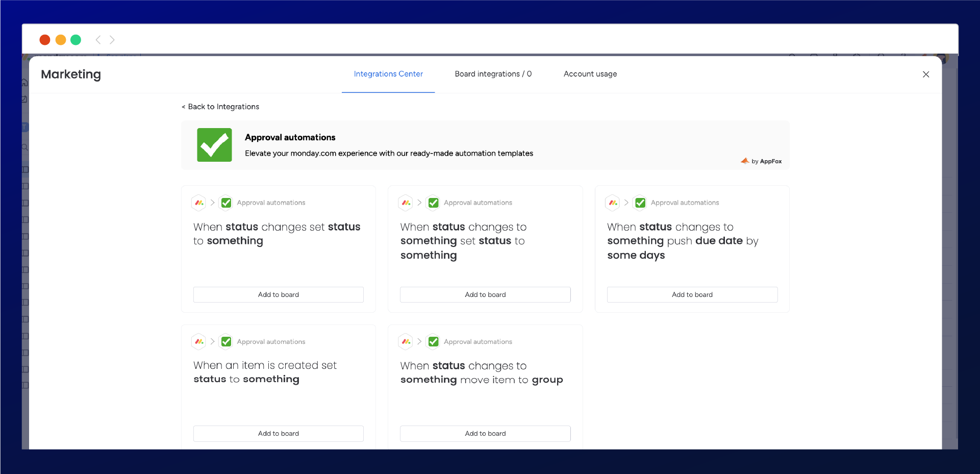The image size is (980, 474).
Task: Open the Integrations Center tab
Action: pos(388,74)
